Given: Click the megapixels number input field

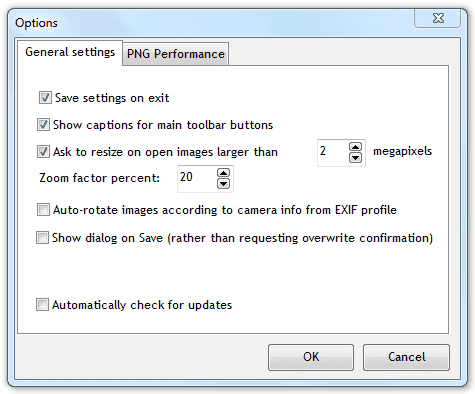Looking at the screenshot, I should [x=332, y=152].
